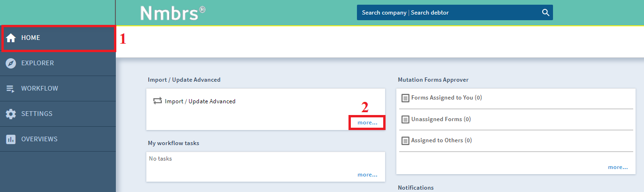
Task: Click the Nmbrs logo
Action: tap(173, 13)
